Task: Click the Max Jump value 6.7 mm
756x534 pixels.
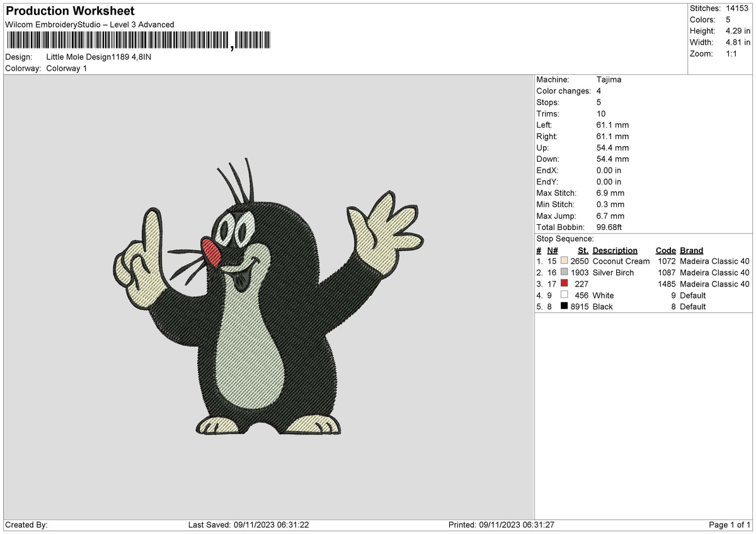Action: coord(610,215)
